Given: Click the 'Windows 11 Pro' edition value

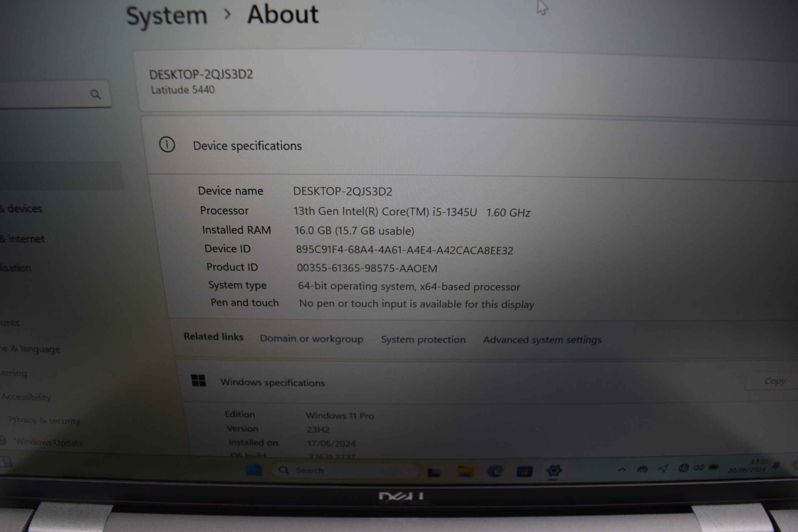Looking at the screenshot, I should click(x=340, y=415).
